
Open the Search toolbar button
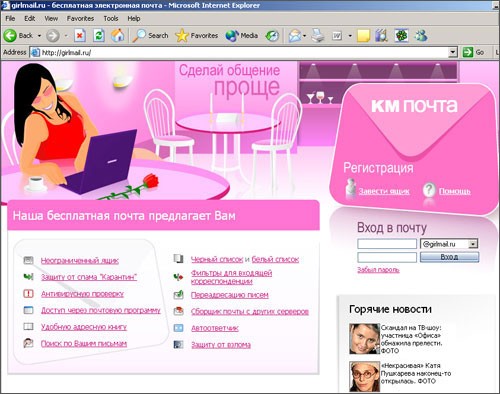150,36
